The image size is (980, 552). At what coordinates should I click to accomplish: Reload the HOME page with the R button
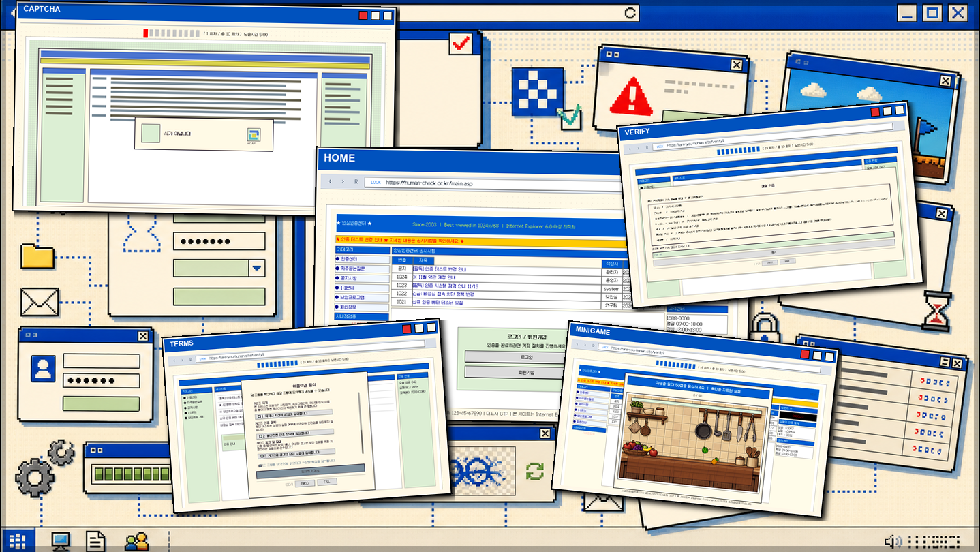pos(356,182)
